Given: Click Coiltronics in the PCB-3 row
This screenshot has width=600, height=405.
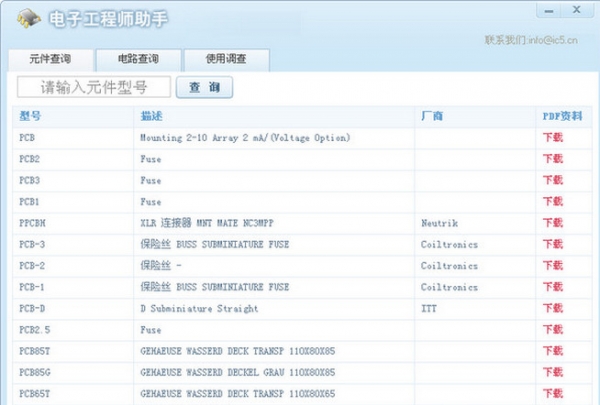Looking at the screenshot, I should (x=449, y=244).
